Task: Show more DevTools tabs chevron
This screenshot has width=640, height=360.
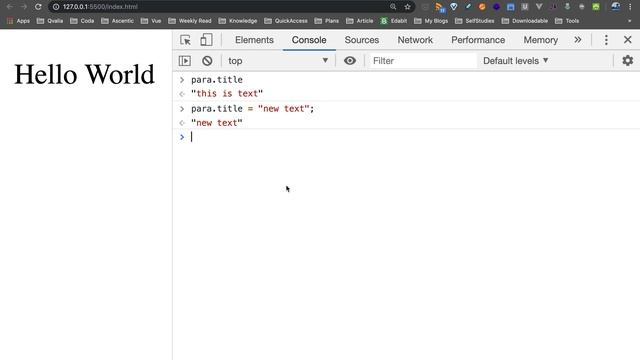Action: [578, 40]
